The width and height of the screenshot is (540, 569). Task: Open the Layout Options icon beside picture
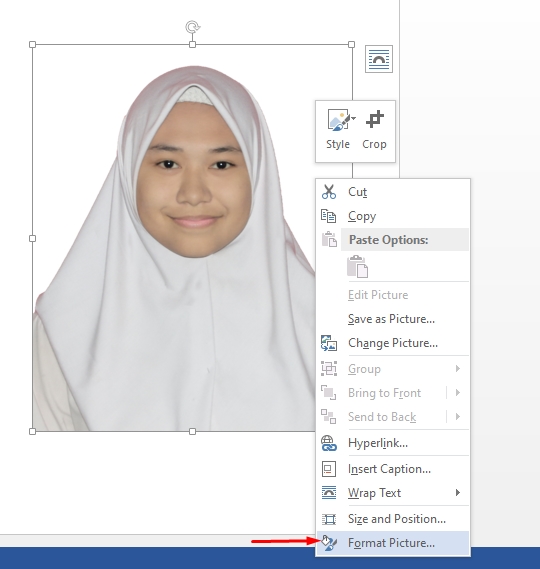tap(379, 59)
